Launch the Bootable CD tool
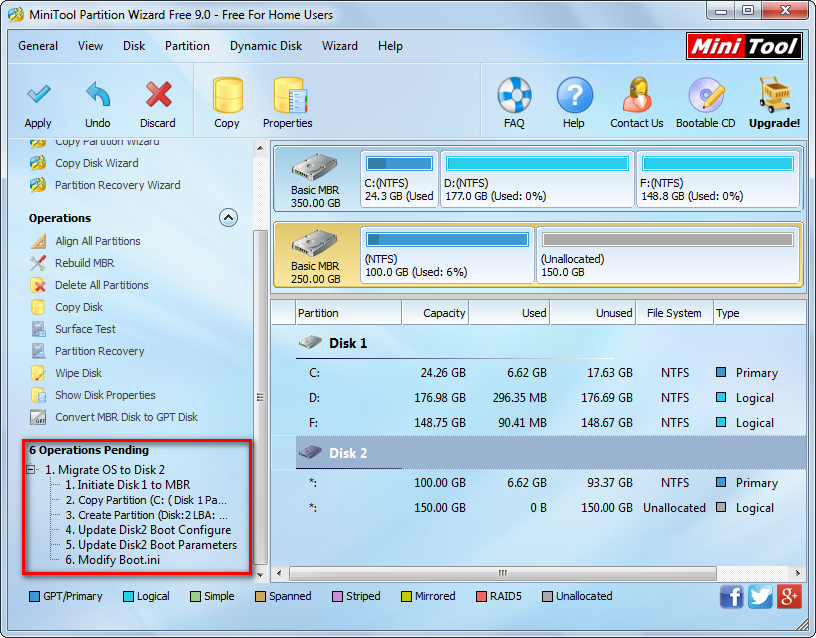Screen dimensions: 816x638 tap(706, 103)
